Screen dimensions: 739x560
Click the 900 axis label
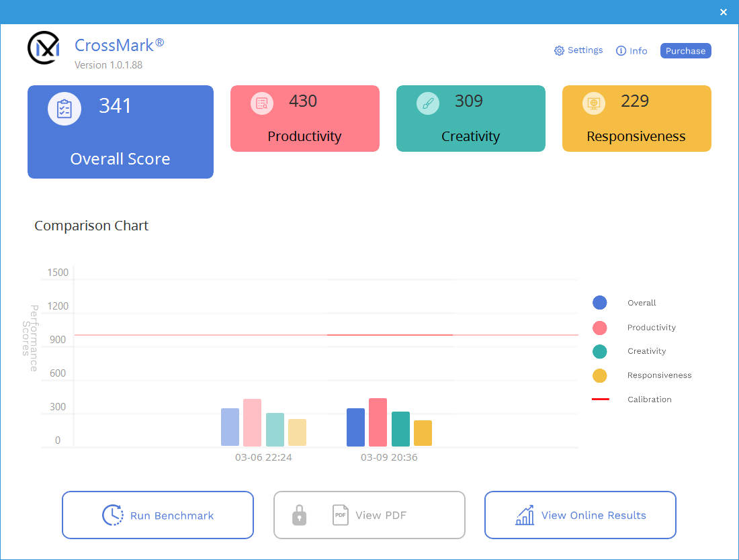click(x=58, y=340)
